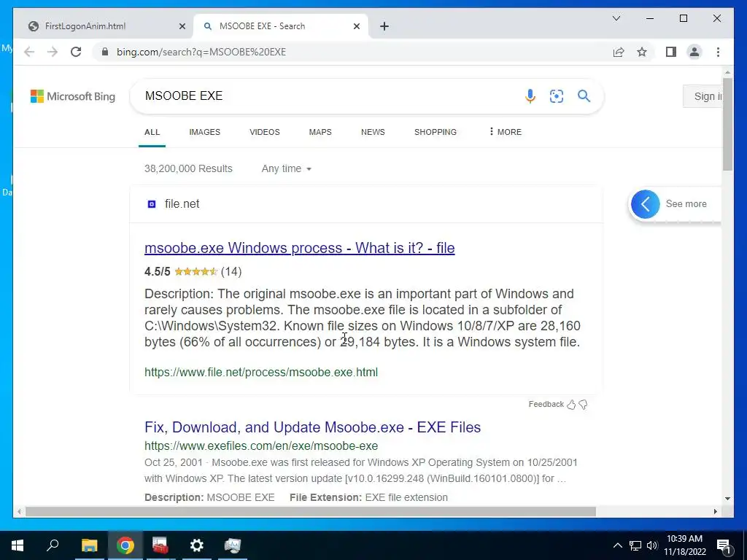Open the exefiles.com msoobe-exe URL
The width and height of the screenshot is (747, 560).
pos(261,446)
